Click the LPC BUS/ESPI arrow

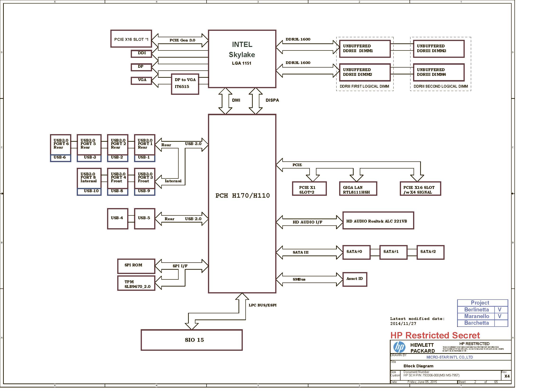point(242,308)
